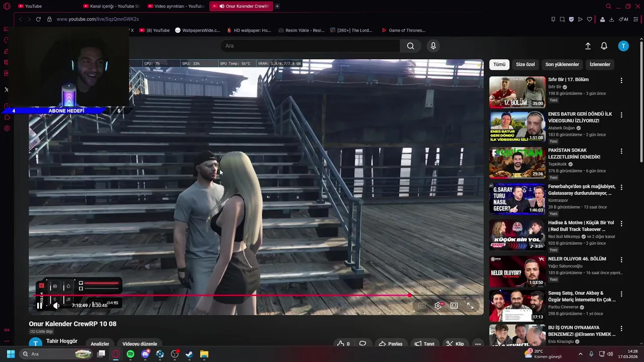Viewport: 644px width, 362px height.
Task: Open the '(8) YouTube' bookmark
Action: click(x=154, y=30)
